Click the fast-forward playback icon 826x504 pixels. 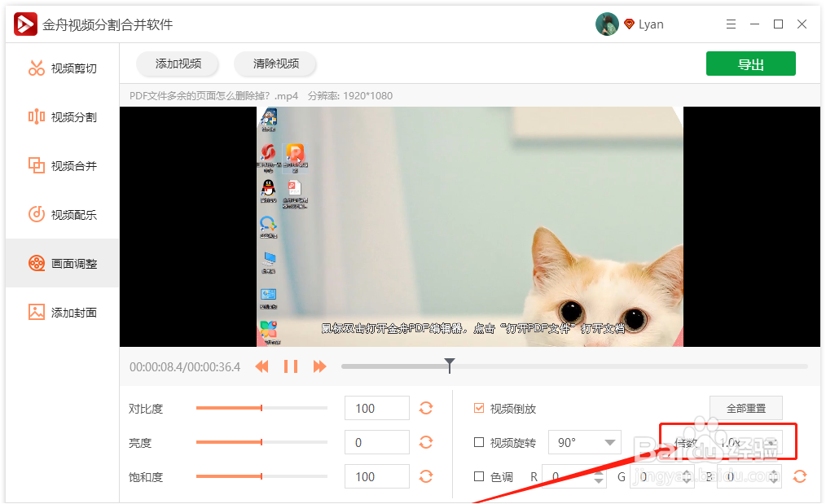coord(319,366)
